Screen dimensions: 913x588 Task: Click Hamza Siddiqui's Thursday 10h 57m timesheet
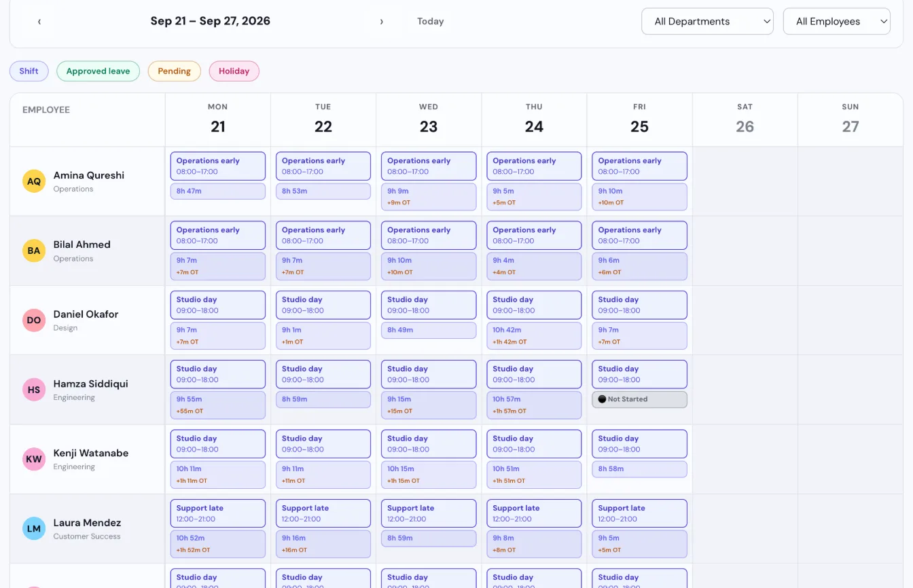coord(534,405)
